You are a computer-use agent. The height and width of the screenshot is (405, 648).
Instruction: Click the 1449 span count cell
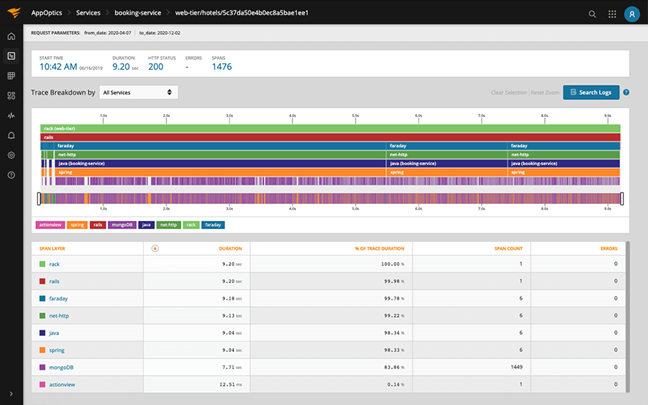tap(517, 367)
